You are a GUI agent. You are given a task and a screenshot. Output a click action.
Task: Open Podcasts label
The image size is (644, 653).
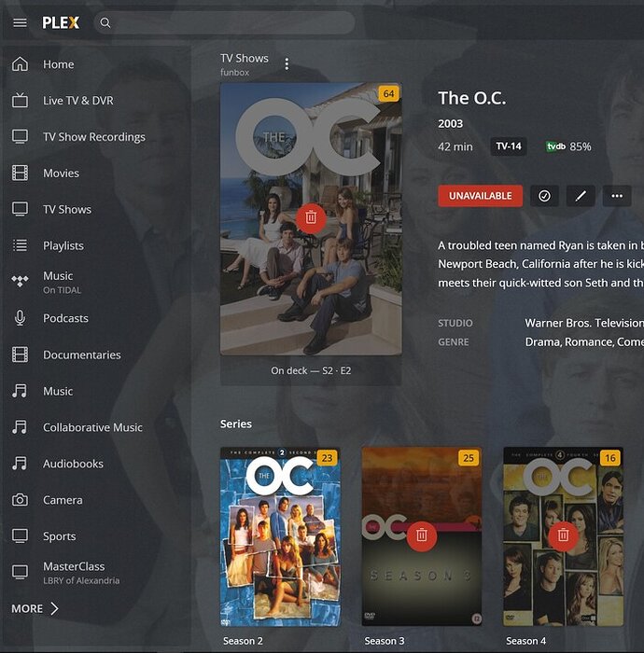tap(65, 318)
